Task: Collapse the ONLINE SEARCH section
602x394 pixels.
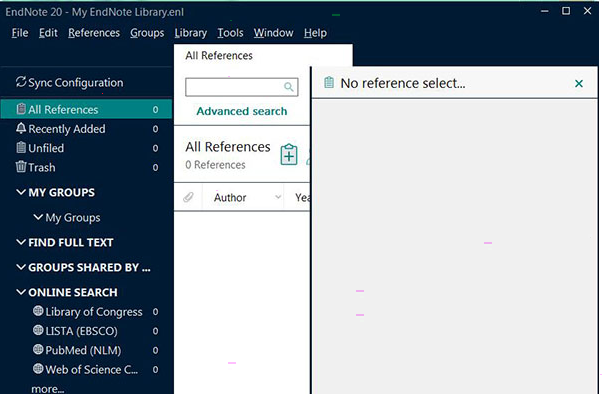Action: click(x=21, y=292)
